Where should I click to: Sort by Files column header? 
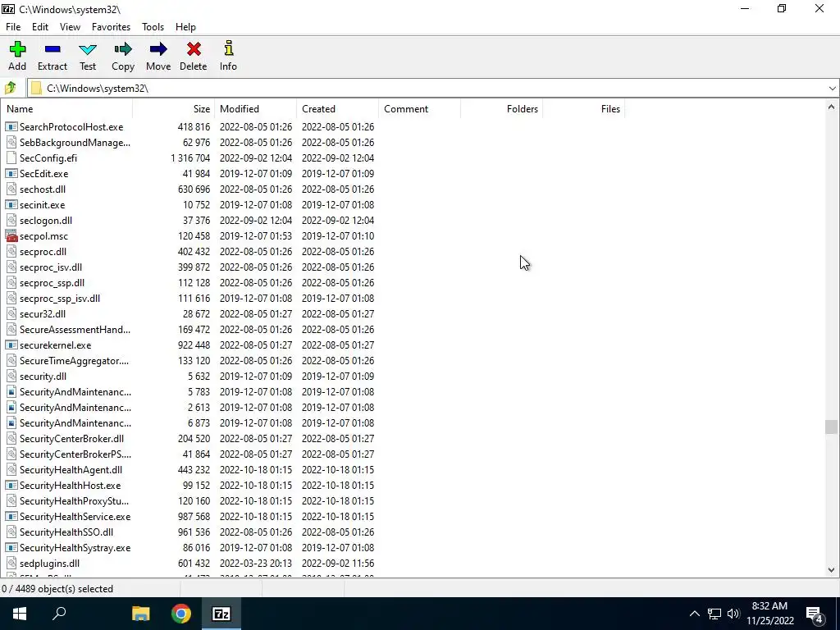point(584,109)
